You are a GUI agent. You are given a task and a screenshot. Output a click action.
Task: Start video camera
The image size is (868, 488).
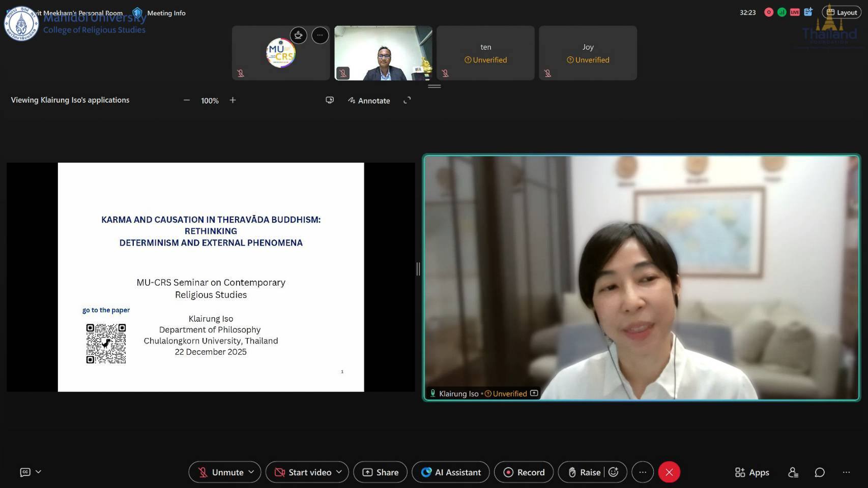[303, 472]
